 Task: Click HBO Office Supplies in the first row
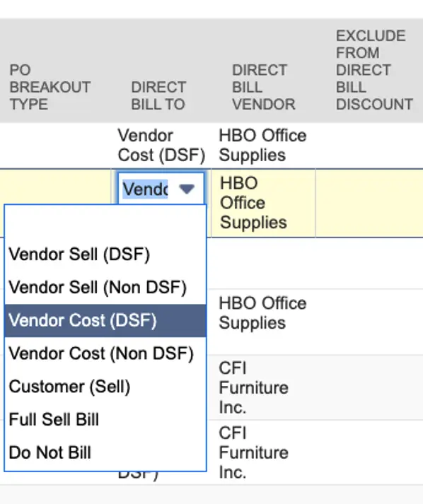(x=262, y=146)
